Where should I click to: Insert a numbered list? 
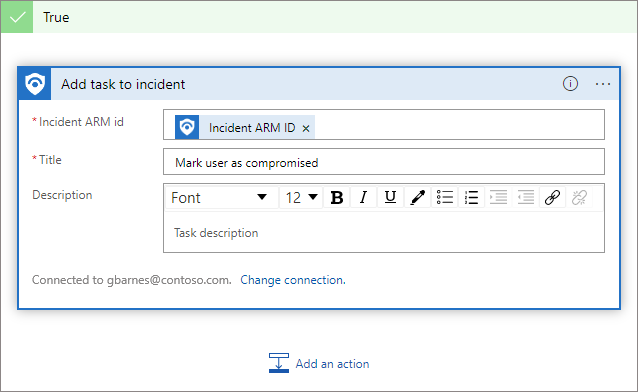(x=471, y=197)
